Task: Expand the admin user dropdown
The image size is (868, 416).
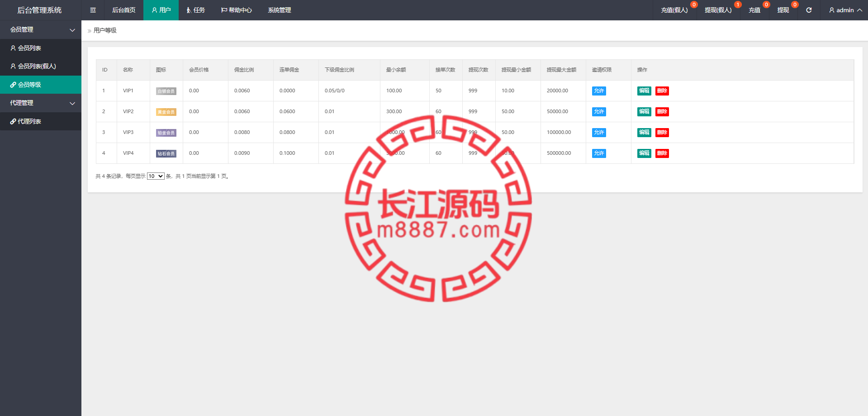Action: coord(845,10)
